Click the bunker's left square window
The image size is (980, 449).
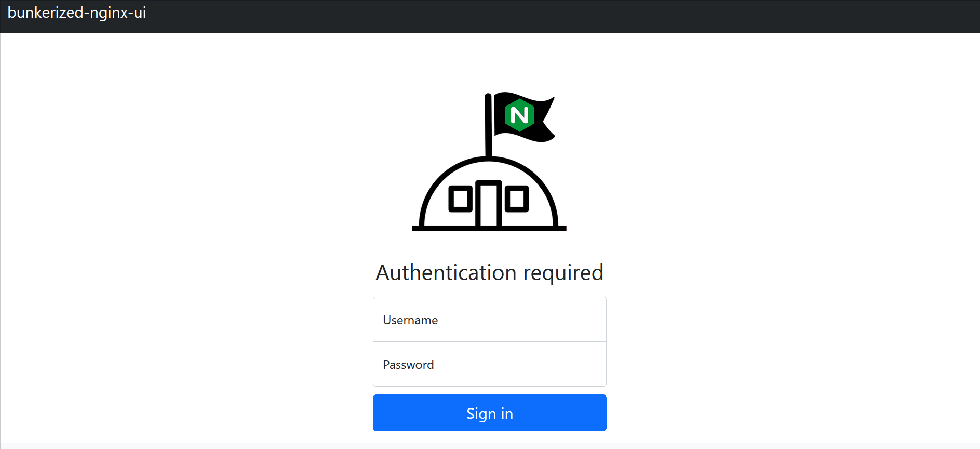460,199
